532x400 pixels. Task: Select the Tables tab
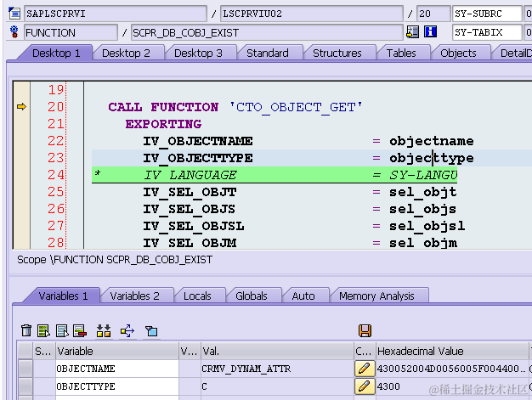401,53
